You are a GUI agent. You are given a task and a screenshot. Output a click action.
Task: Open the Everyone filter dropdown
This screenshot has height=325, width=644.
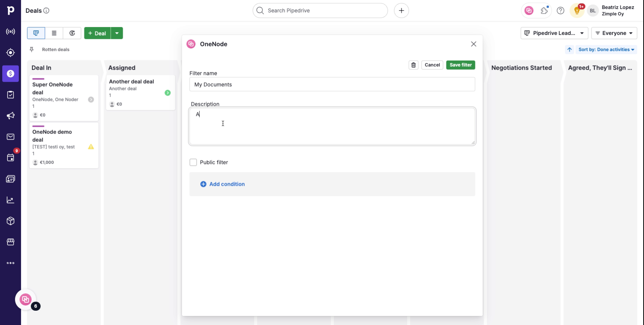pyautogui.click(x=614, y=33)
